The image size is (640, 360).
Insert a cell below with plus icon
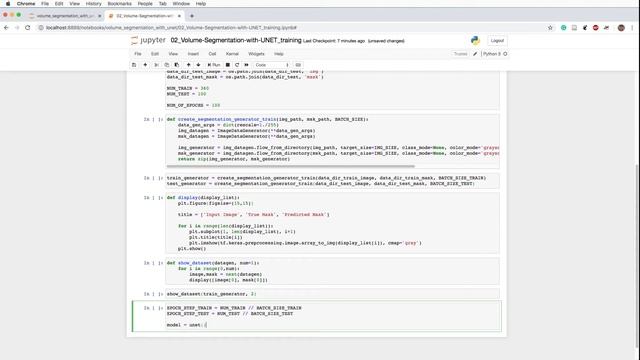point(145,65)
